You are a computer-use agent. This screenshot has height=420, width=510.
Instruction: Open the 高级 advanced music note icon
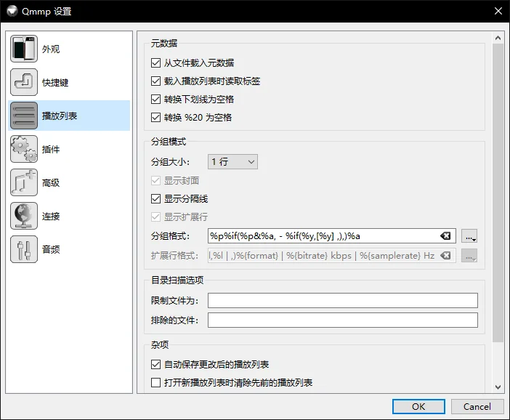tap(24, 182)
